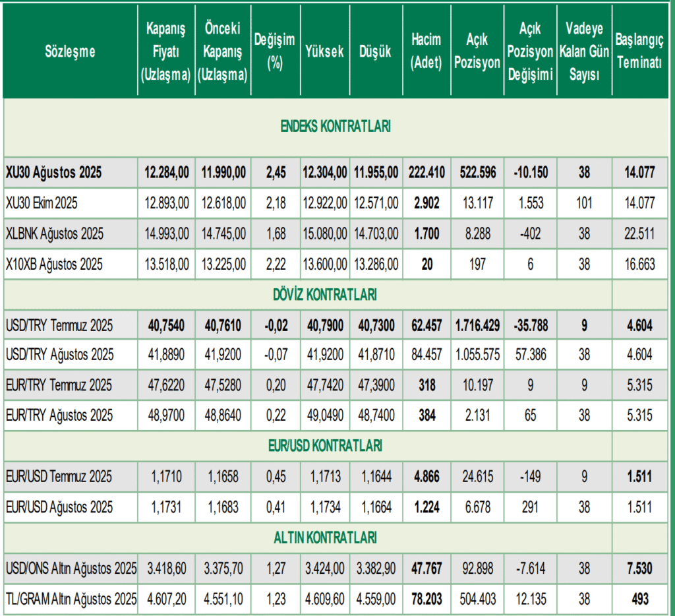Select the initial margin "7.530"

click(x=639, y=569)
